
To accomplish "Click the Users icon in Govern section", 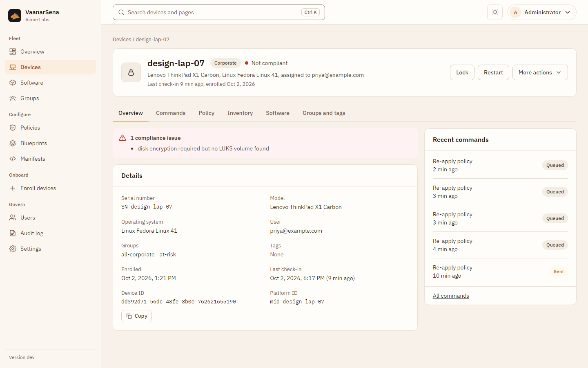I will [13, 218].
